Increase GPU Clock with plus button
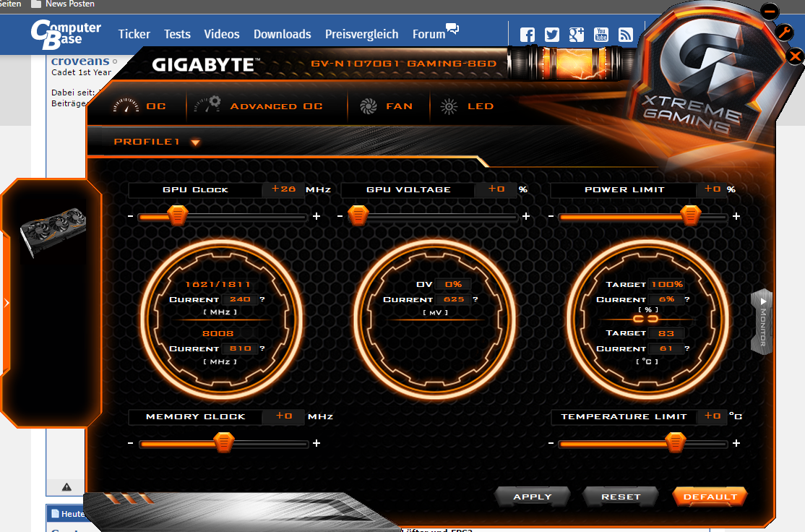805x532 pixels. [x=317, y=216]
